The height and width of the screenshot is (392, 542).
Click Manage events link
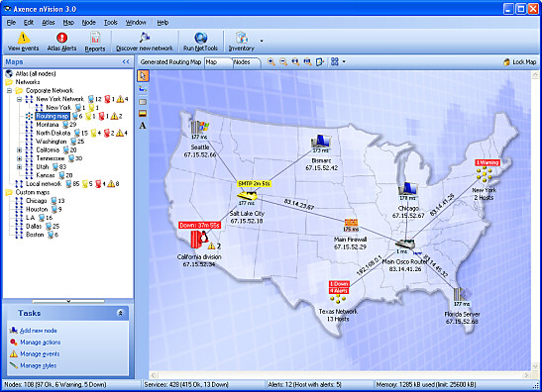(x=40, y=354)
